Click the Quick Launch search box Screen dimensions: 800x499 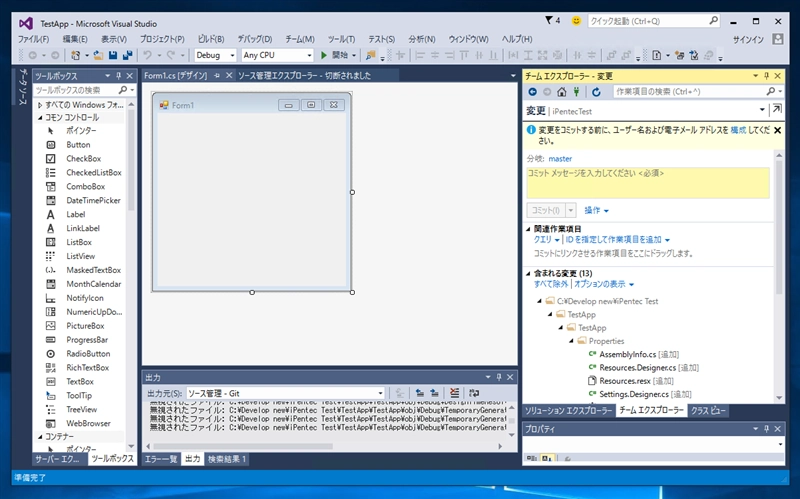tap(654, 21)
